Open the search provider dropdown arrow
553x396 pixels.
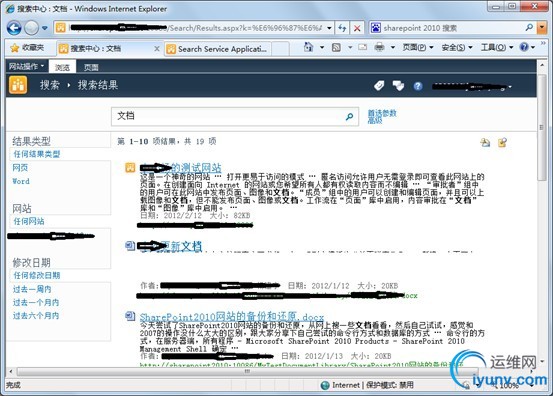pyautogui.click(x=542, y=28)
